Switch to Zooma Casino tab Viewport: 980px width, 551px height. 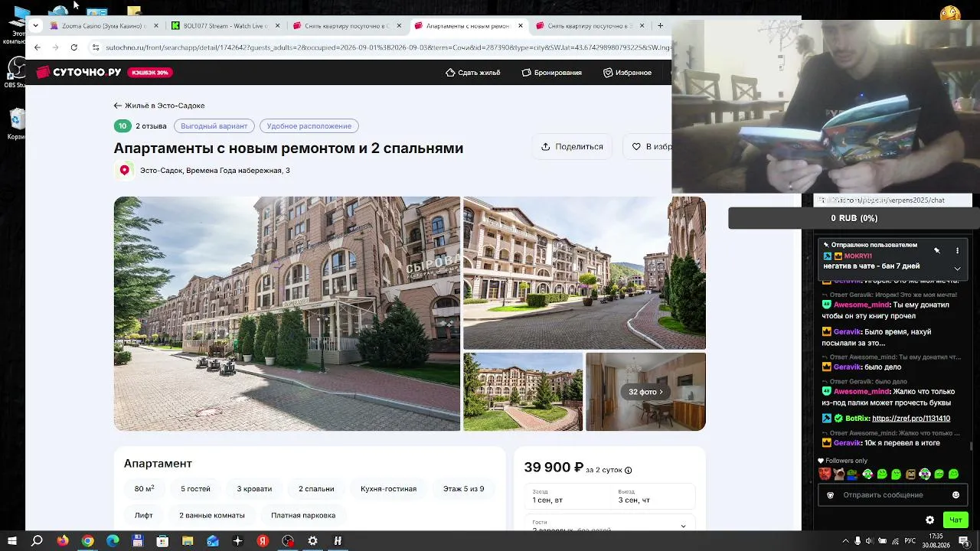(103, 26)
